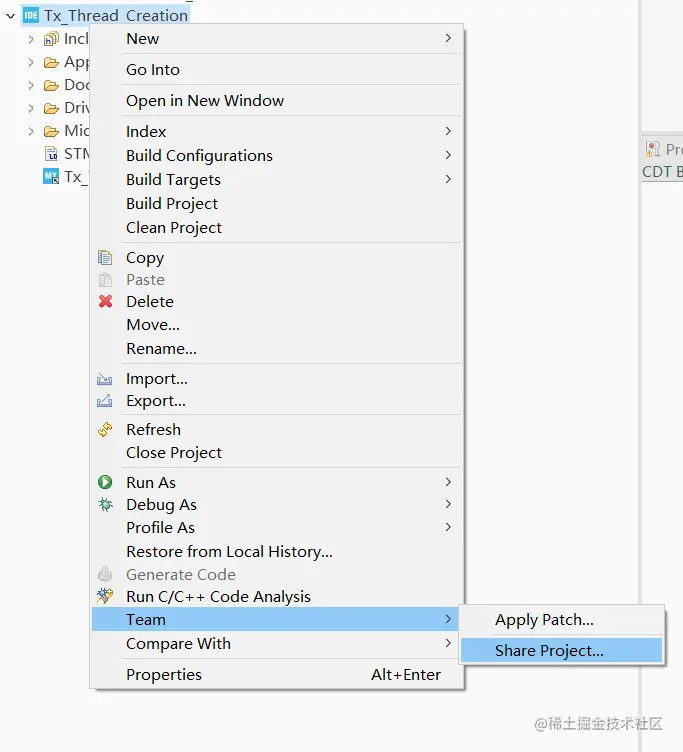Choose Build Project menu entry
Viewport: 683px width, 752px height.
pos(277,203)
